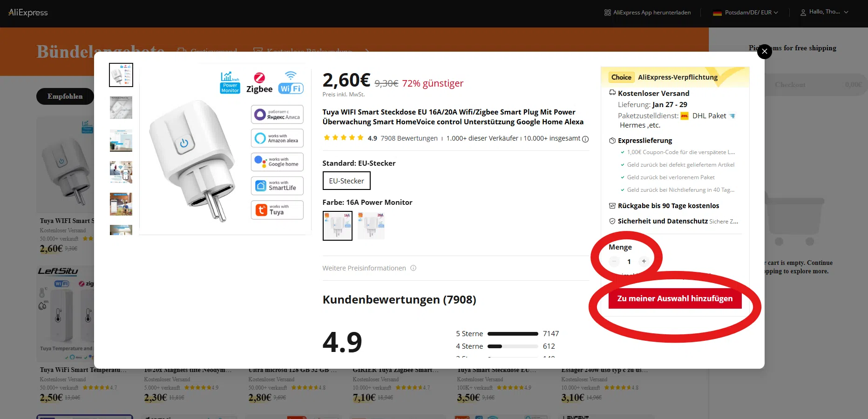Click the Choice badge

tap(621, 77)
